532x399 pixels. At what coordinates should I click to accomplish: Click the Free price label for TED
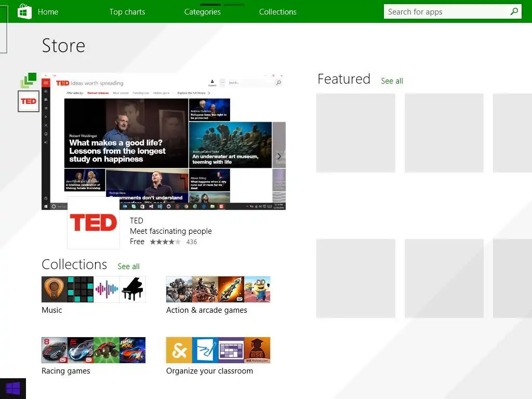pyautogui.click(x=137, y=242)
